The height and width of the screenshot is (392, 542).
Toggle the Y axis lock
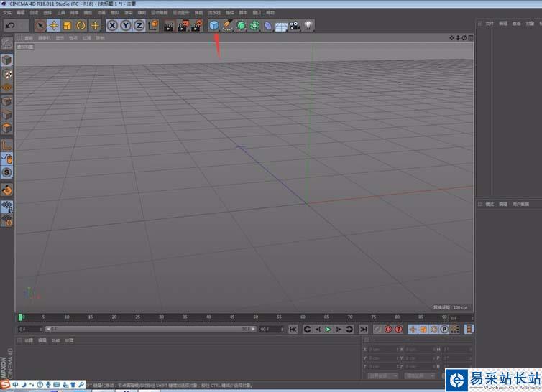coord(126,25)
